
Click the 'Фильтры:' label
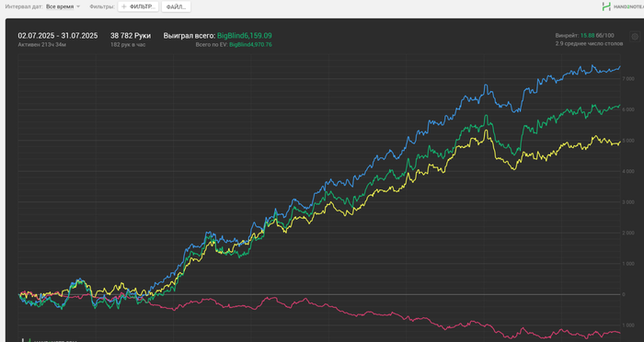click(x=102, y=6)
